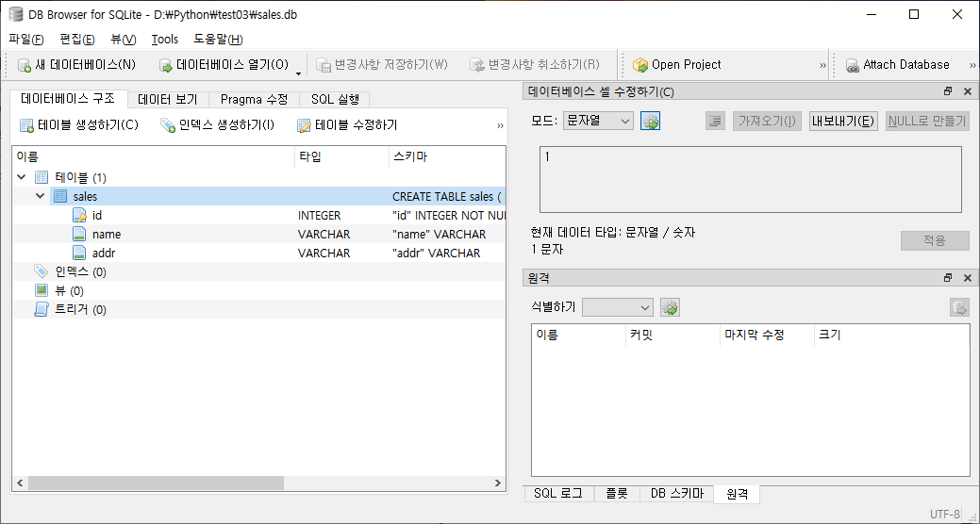This screenshot has height=524, width=980.
Task: Select the id column row
Action: tap(258, 216)
